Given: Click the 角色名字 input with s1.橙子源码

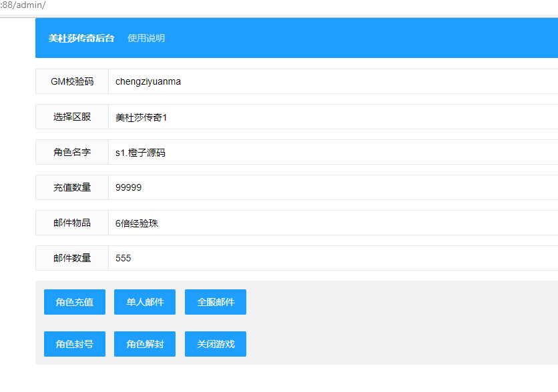Looking at the screenshot, I should pyautogui.click(x=332, y=153).
